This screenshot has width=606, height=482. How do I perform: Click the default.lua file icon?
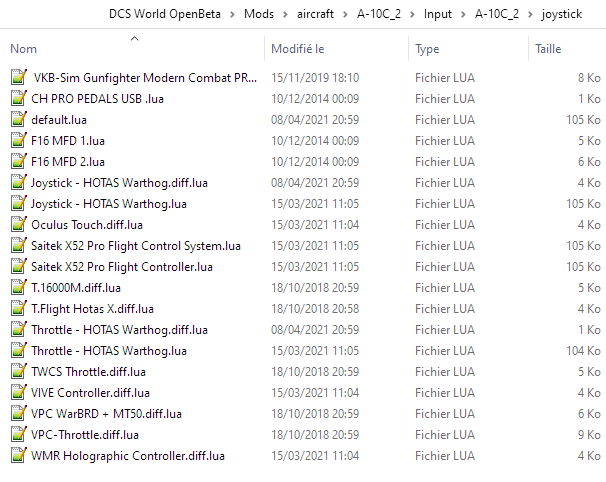click(x=18, y=119)
